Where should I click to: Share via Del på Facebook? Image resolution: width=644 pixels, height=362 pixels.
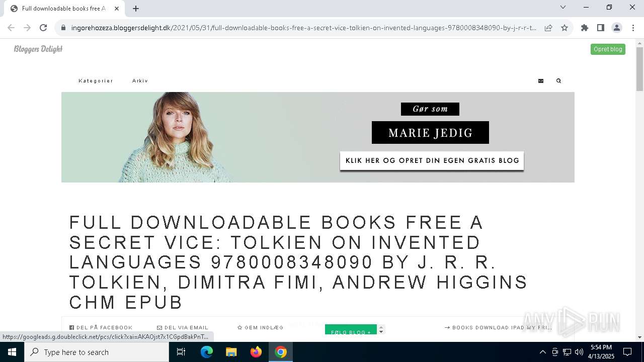tap(101, 327)
